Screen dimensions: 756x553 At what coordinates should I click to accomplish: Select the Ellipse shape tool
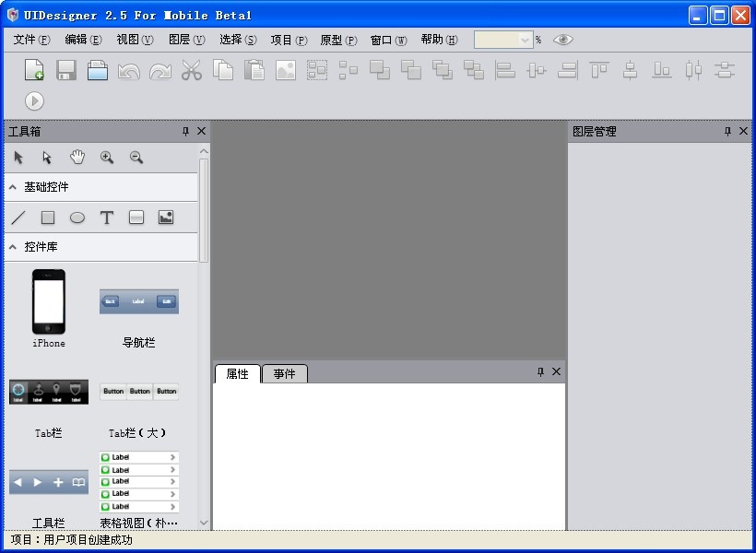click(x=77, y=218)
